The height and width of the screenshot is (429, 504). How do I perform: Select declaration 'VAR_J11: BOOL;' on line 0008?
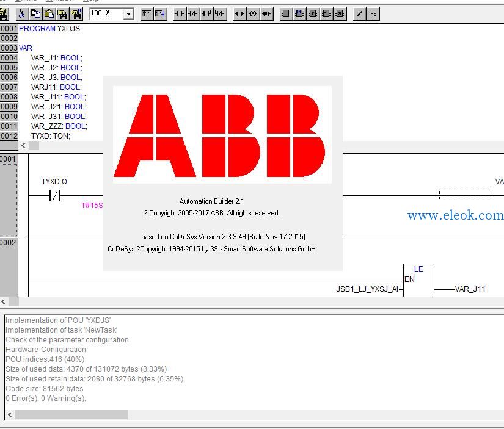coord(59,97)
